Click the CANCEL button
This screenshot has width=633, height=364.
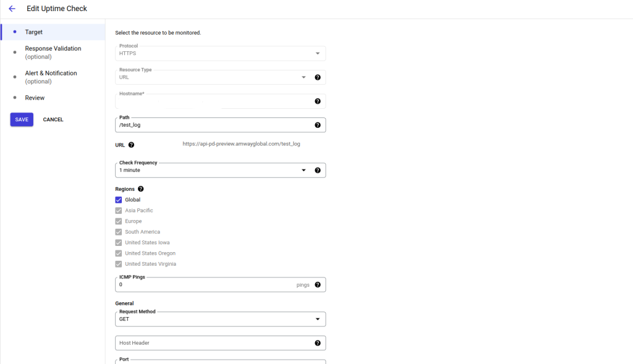click(x=53, y=119)
